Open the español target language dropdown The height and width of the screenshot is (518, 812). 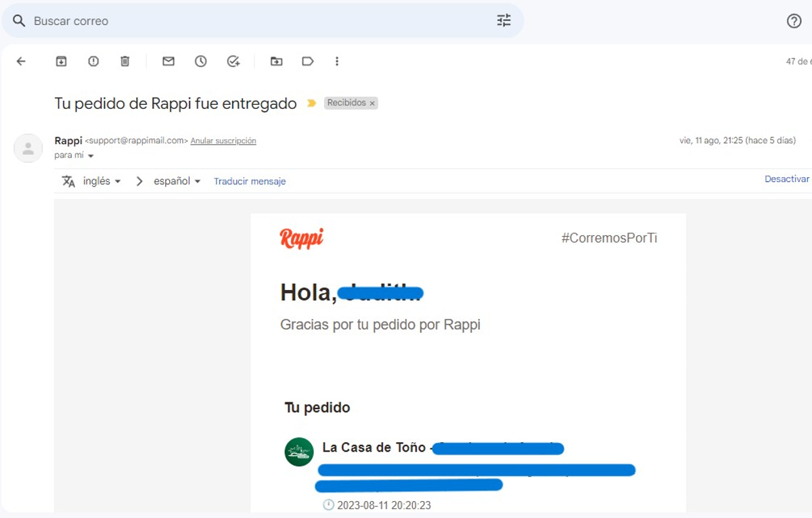coord(177,181)
